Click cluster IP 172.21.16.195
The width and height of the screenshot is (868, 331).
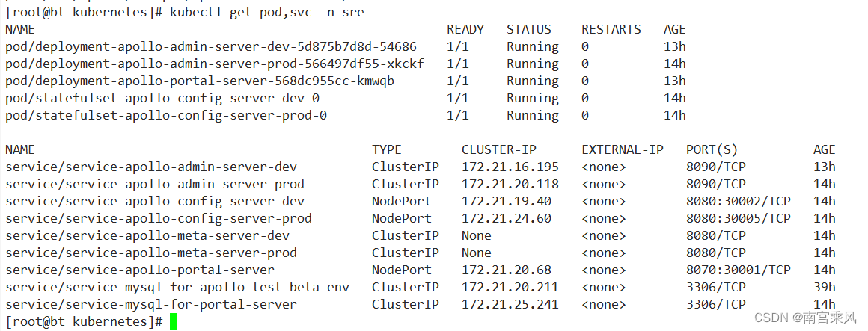(510, 167)
